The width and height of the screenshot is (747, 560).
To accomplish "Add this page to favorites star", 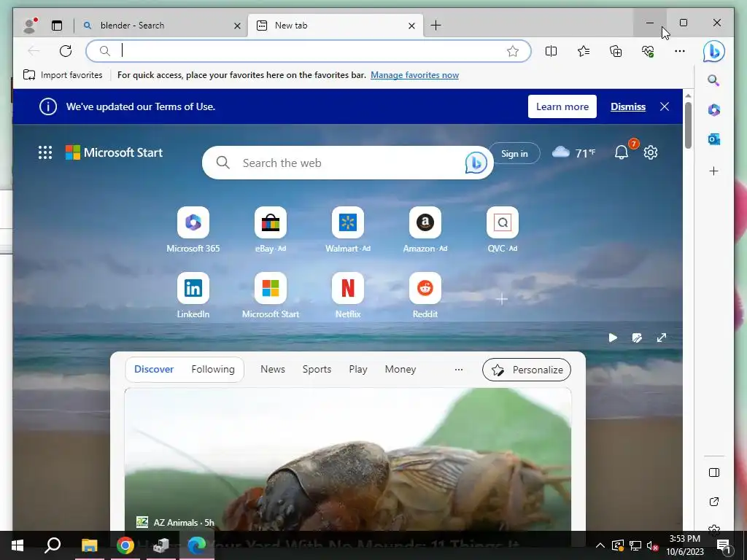I will tap(513, 51).
